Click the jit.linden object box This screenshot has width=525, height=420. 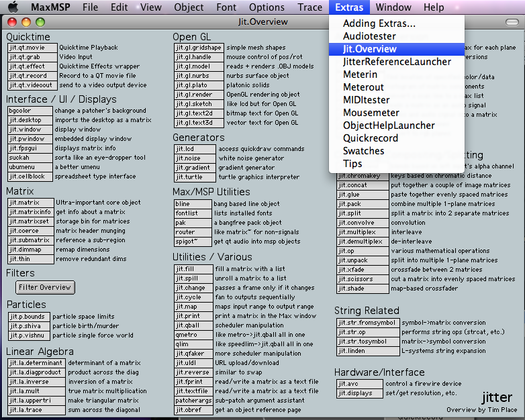(x=368, y=351)
